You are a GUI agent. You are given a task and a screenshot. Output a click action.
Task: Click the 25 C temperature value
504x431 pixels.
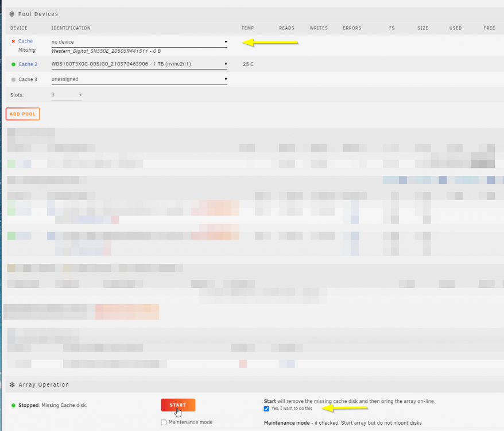pos(248,64)
